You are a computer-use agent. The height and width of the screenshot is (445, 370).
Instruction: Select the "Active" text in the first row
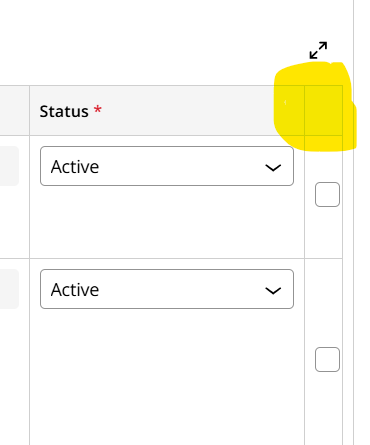(75, 167)
